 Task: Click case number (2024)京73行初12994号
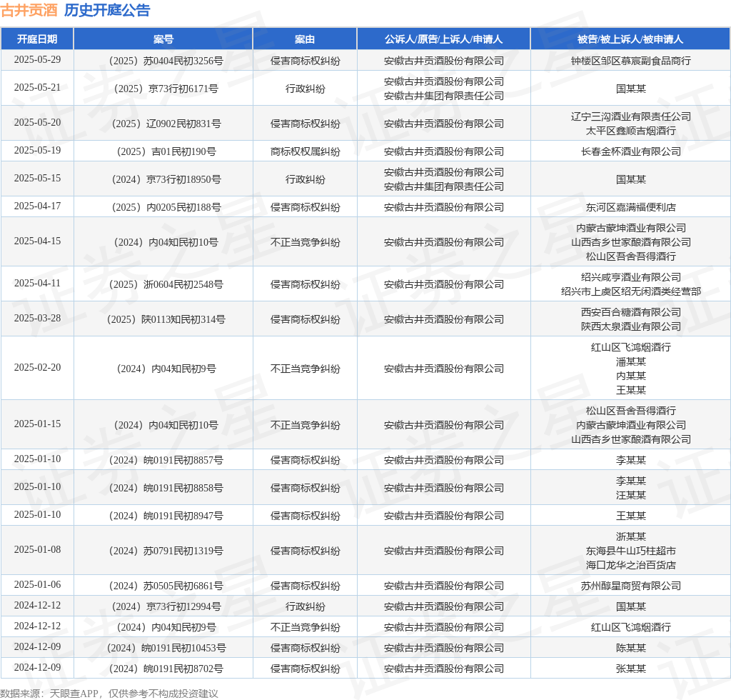point(166,606)
